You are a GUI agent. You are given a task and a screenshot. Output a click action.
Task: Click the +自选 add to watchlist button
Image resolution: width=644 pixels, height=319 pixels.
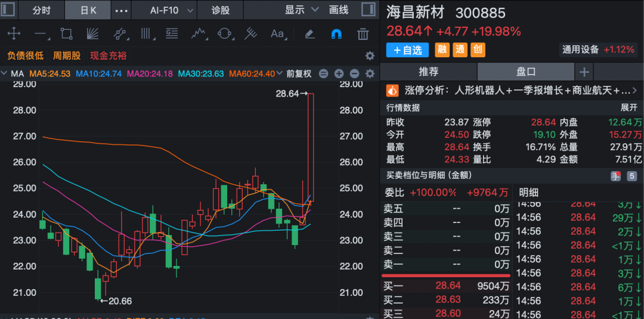coord(407,50)
